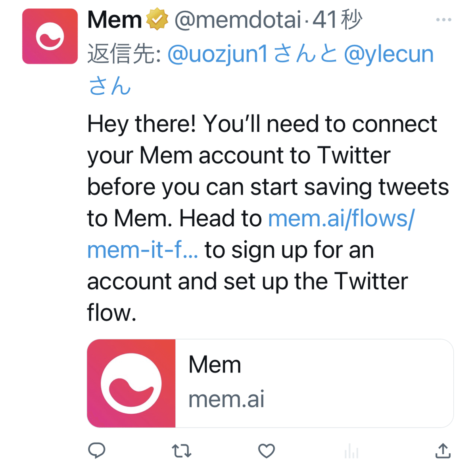The height and width of the screenshot is (466, 476).
Task: Click mem.ai domain in preview card
Action: (x=226, y=399)
